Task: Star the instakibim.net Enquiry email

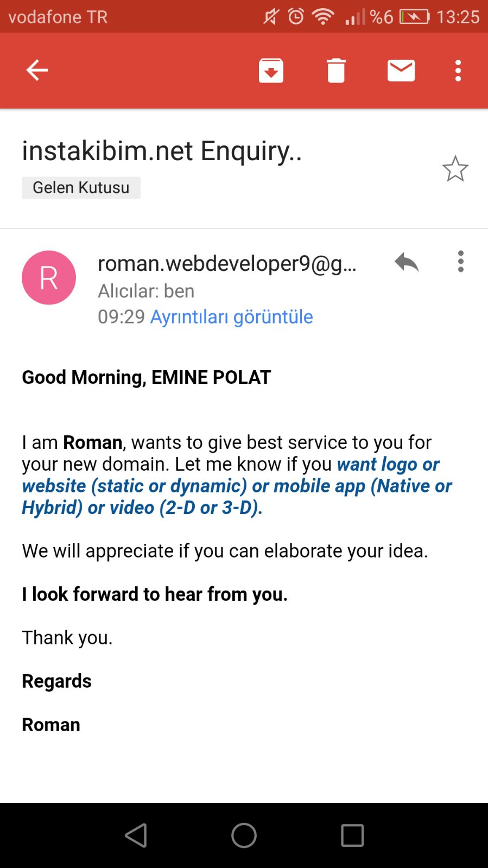Action: pos(455,169)
